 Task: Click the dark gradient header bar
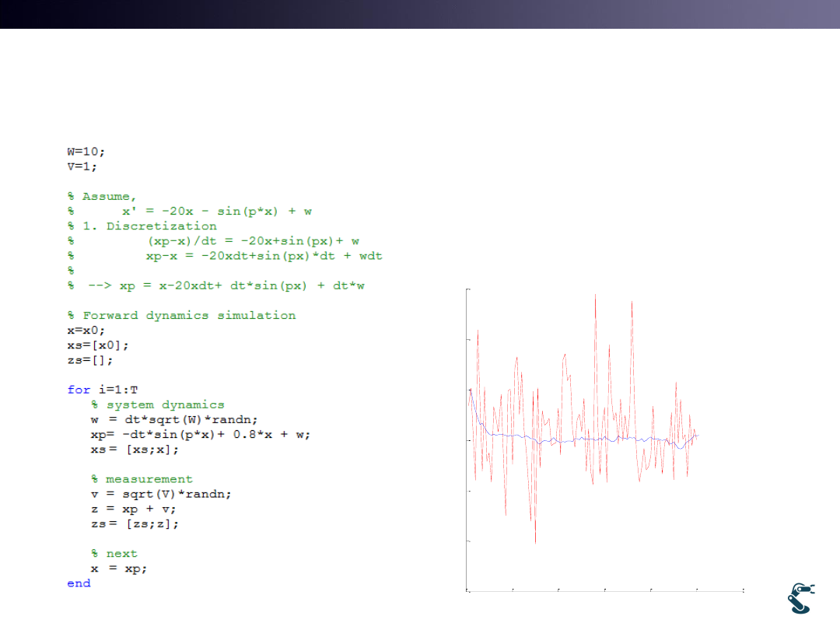pyautogui.click(x=420, y=14)
